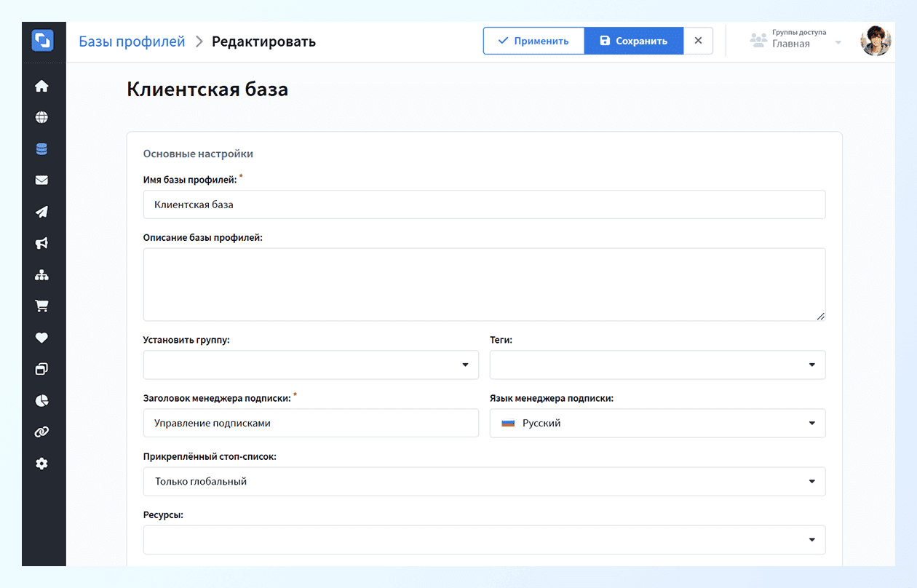Screen dimensions: 917x588
Task: Go to Базы профилей breadcrumb link
Action: coord(132,41)
